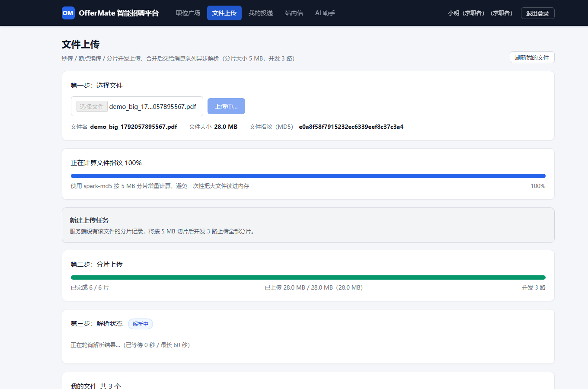This screenshot has width=588, height=389.
Task: Click the 28.0 MB file size value
Action: pyautogui.click(x=226, y=127)
